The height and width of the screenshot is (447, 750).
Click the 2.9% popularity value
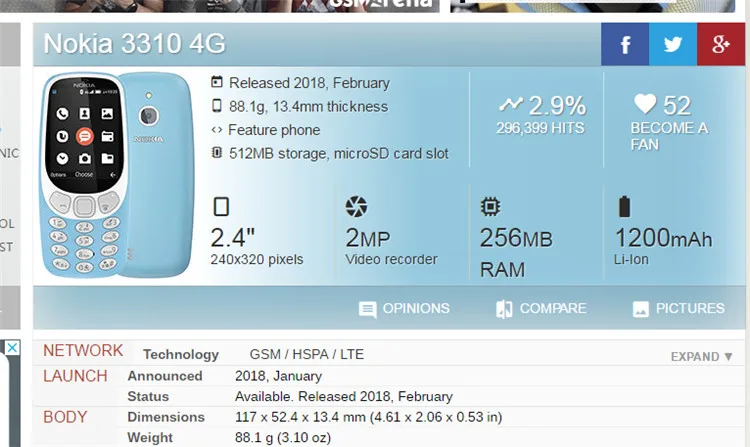[557, 106]
